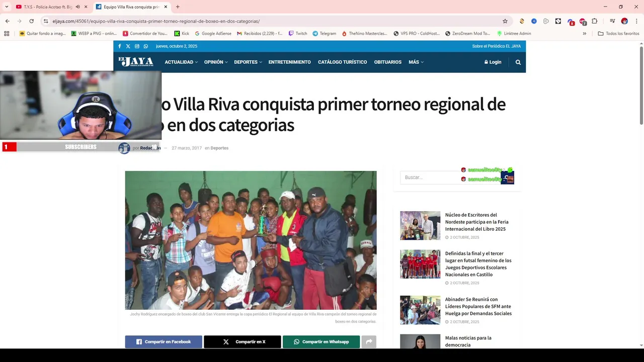Expand the ACTUALIDAD menu
644x362 pixels.
(181, 62)
